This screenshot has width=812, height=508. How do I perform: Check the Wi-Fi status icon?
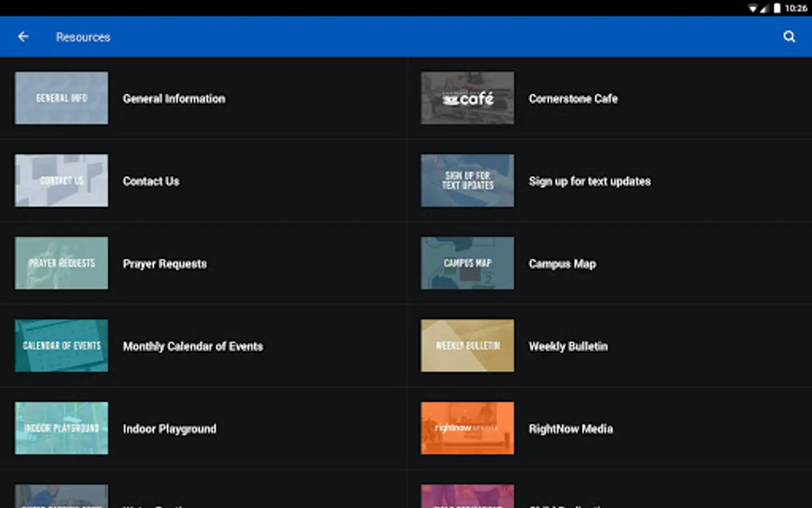[x=753, y=8]
